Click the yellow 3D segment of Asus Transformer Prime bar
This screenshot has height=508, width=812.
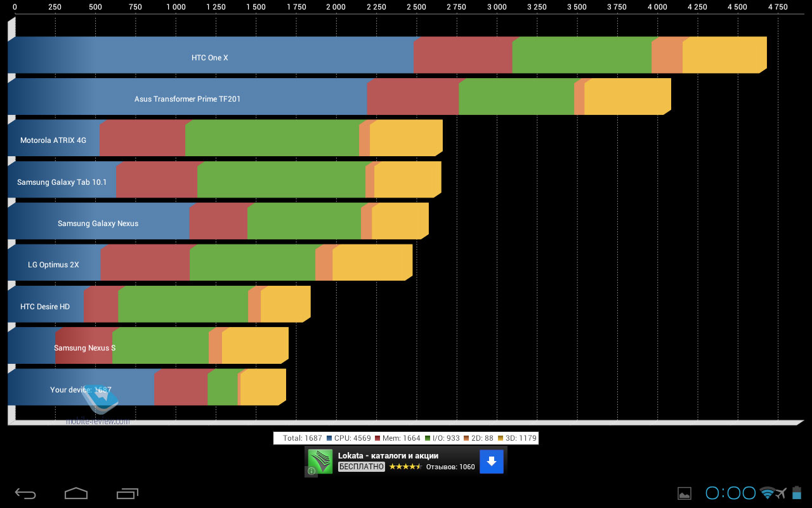[x=627, y=97]
